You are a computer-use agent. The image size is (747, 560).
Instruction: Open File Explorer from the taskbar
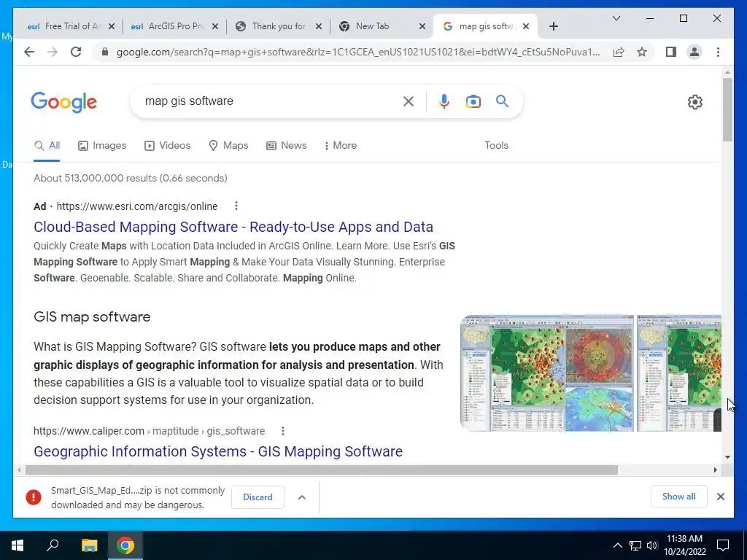(89, 545)
